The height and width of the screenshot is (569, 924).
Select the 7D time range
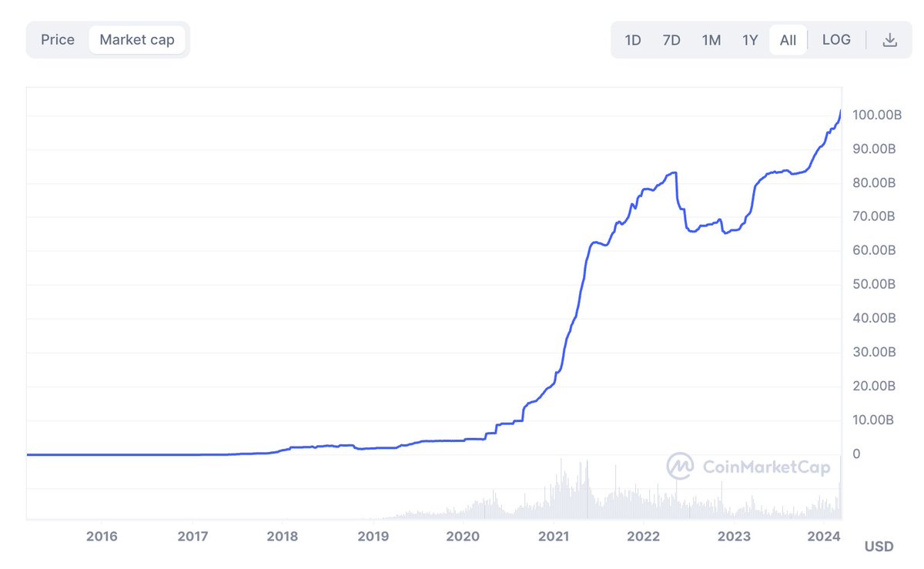pyautogui.click(x=671, y=39)
